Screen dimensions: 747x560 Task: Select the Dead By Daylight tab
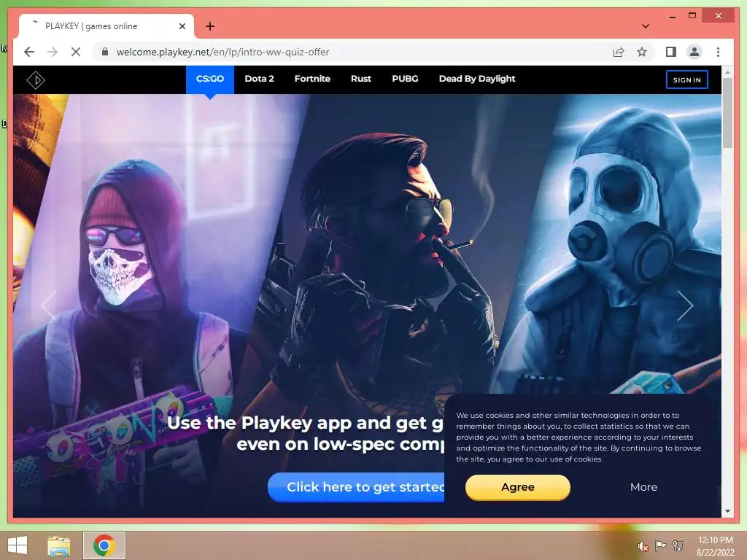477,79
